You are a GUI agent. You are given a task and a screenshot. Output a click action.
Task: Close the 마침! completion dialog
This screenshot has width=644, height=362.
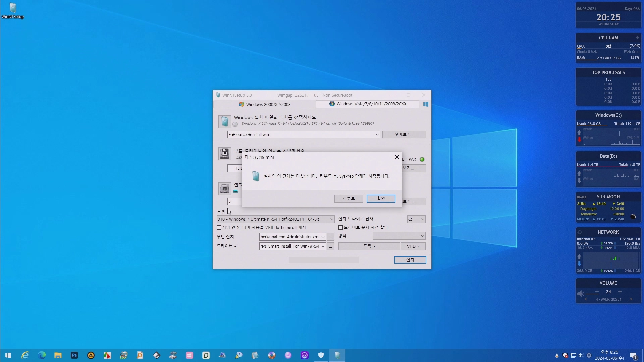[x=397, y=157]
